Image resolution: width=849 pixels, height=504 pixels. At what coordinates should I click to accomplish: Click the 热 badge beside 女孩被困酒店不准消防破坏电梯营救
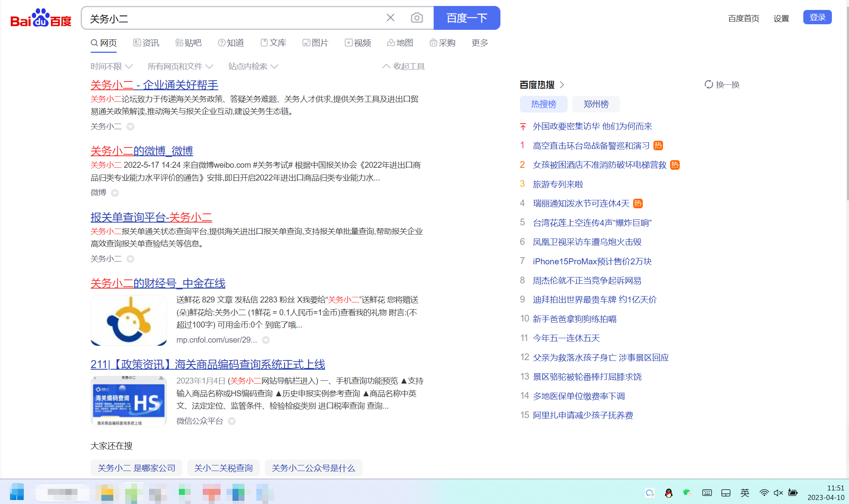click(x=675, y=165)
